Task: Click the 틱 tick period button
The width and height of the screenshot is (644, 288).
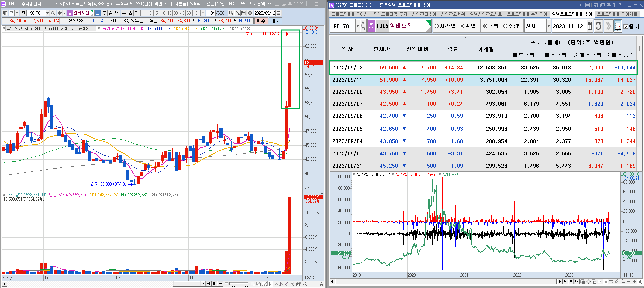Action: [x=137, y=13]
